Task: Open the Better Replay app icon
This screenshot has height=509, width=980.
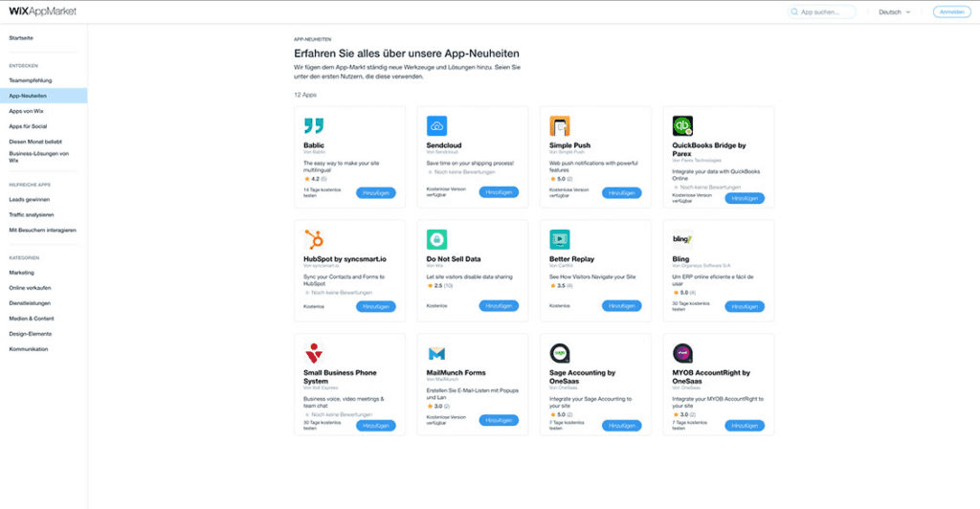Action: [x=559, y=239]
